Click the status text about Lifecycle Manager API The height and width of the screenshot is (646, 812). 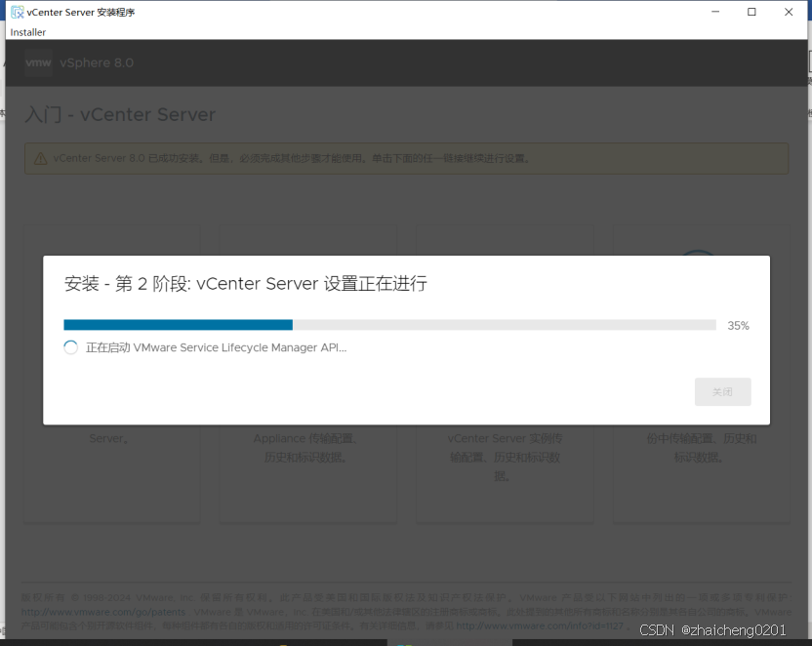[216, 347]
